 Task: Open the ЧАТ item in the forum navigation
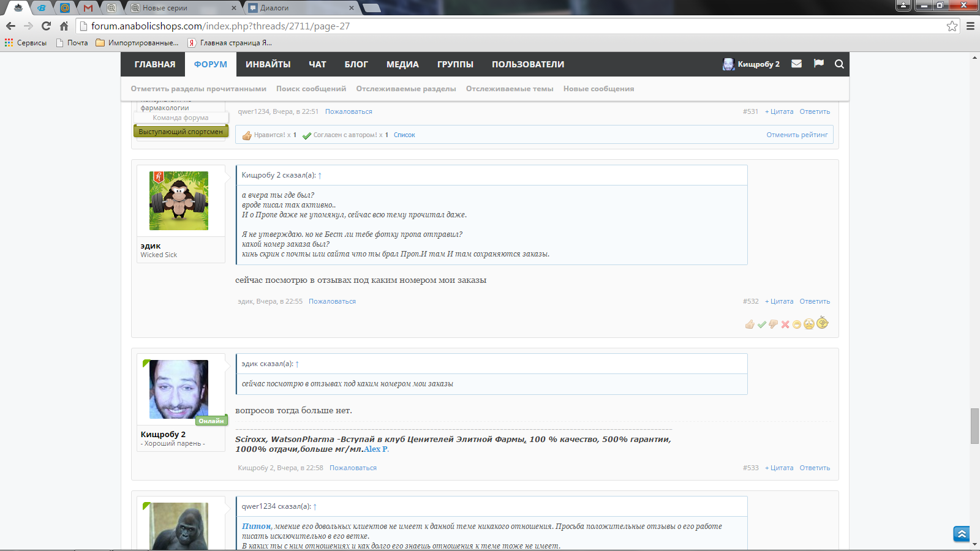[317, 64]
